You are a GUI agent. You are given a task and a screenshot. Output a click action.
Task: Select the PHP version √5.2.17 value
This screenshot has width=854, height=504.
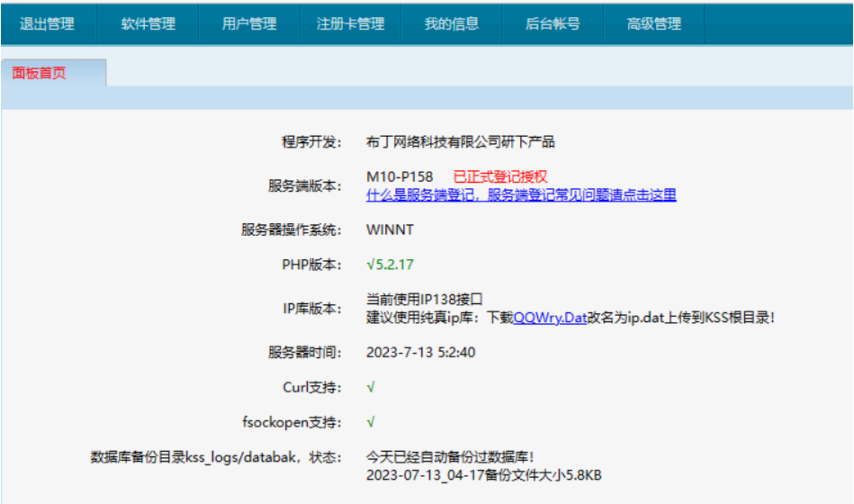(390, 265)
